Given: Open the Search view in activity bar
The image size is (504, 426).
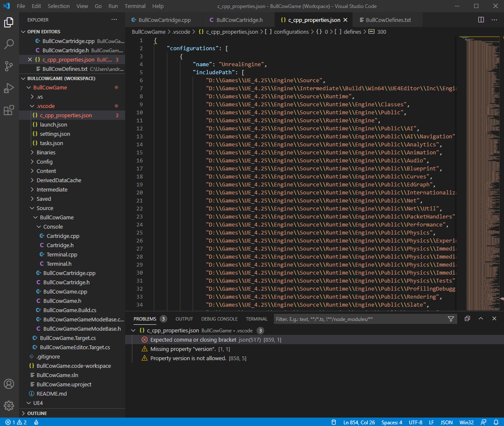Looking at the screenshot, I should [9, 44].
